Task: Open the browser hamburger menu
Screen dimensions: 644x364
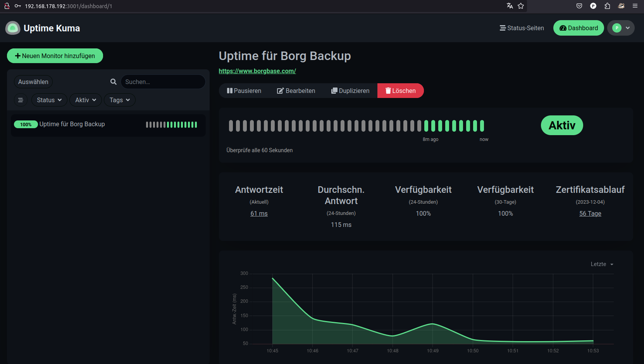Action: click(635, 6)
